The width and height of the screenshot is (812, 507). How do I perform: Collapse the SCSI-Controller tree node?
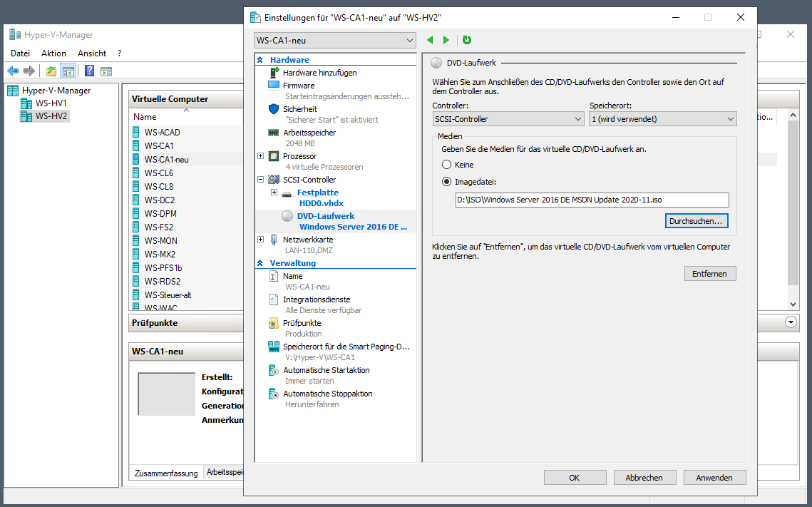point(260,180)
